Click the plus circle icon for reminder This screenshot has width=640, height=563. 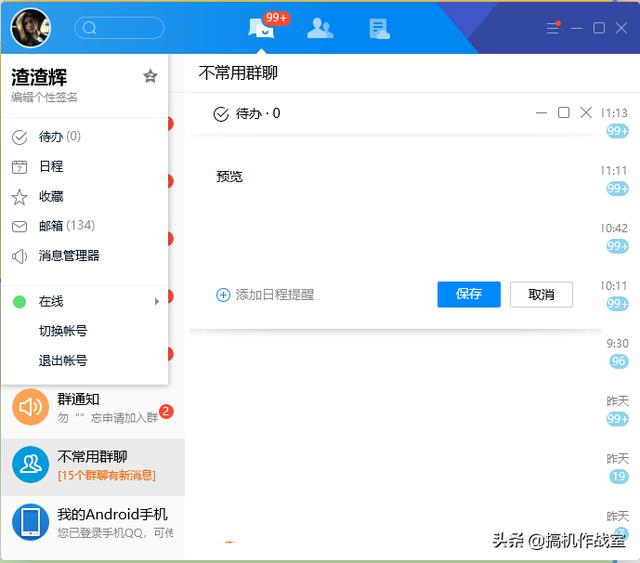coord(223,295)
